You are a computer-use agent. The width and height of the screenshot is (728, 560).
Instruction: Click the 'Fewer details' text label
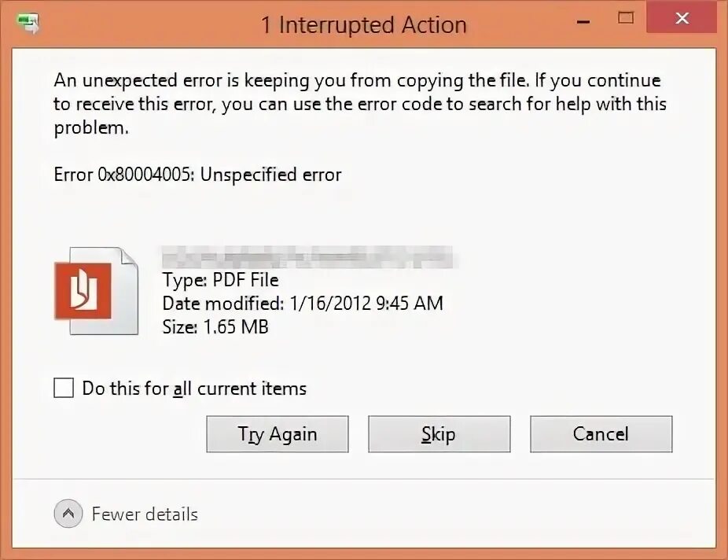pos(145,514)
